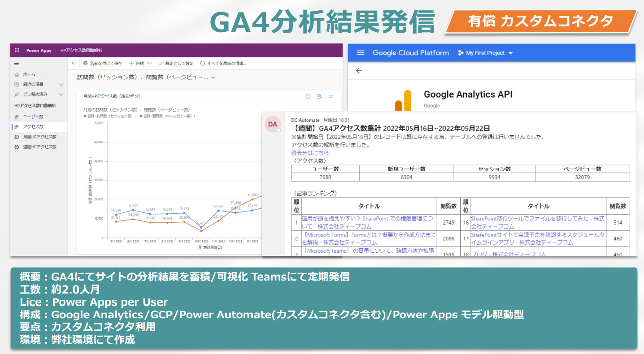Select ユーザー数 in the sidebar

[33, 117]
